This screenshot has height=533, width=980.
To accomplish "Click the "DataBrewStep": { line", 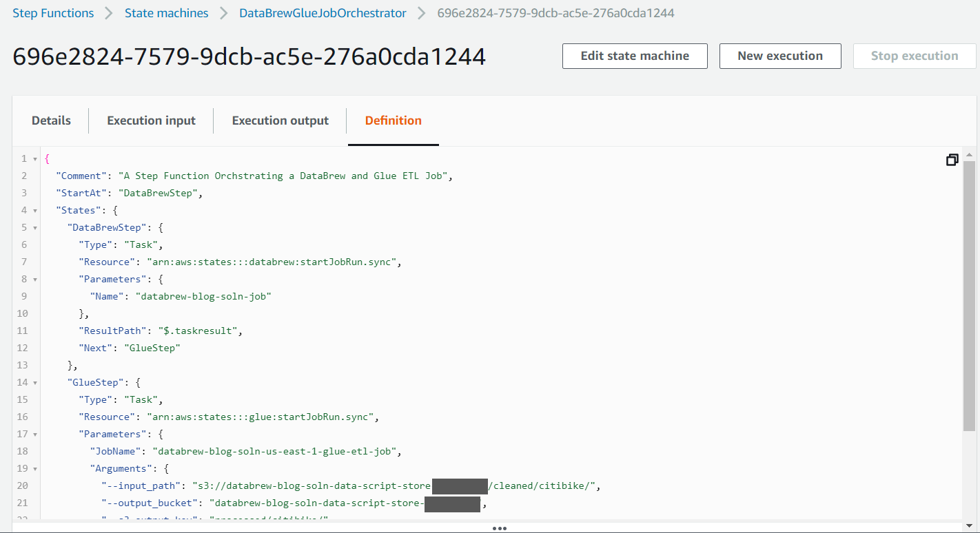I will tap(115, 227).
